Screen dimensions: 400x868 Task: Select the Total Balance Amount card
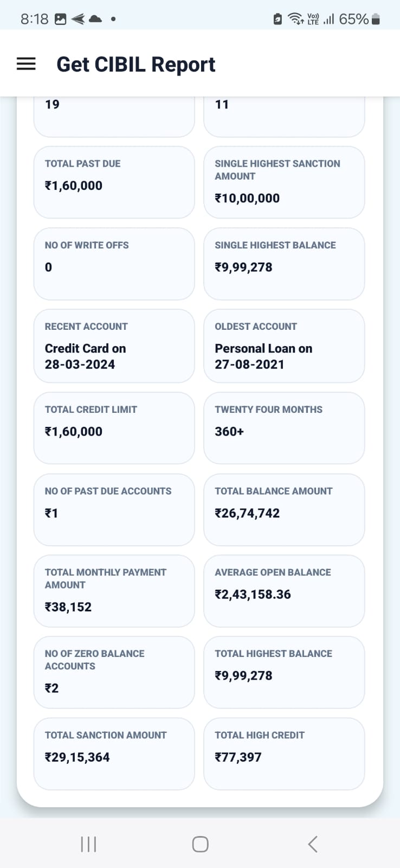[284, 510]
